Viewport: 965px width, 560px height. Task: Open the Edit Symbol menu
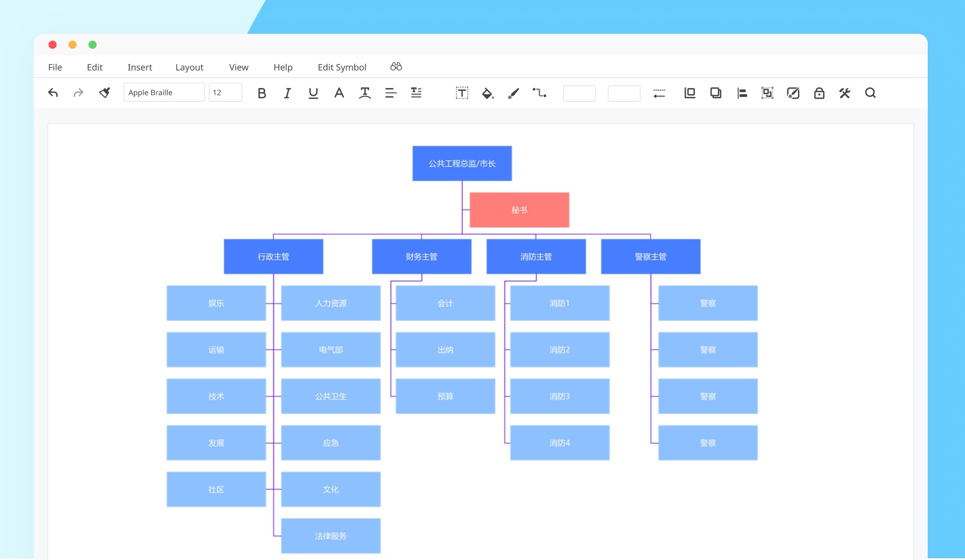(x=342, y=67)
